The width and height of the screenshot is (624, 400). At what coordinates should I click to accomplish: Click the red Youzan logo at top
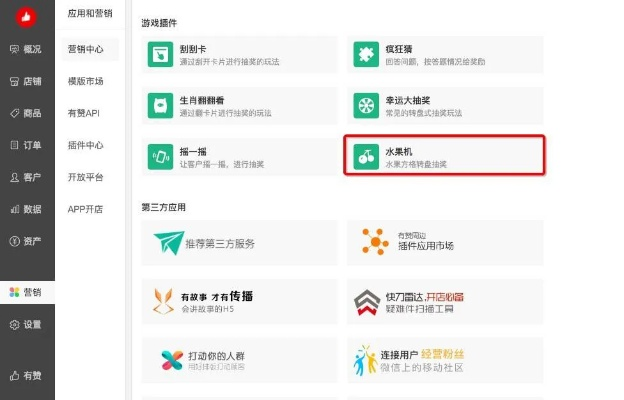coord(26,17)
